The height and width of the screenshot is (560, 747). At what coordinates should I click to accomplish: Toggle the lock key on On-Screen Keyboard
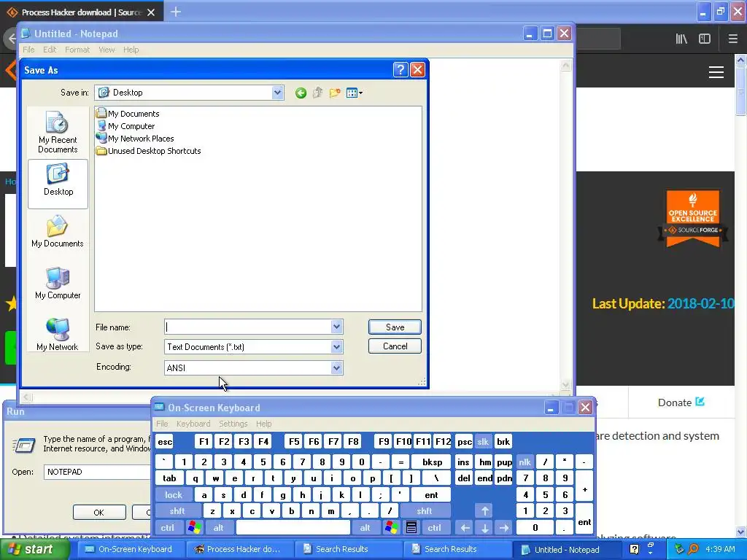pos(174,495)
